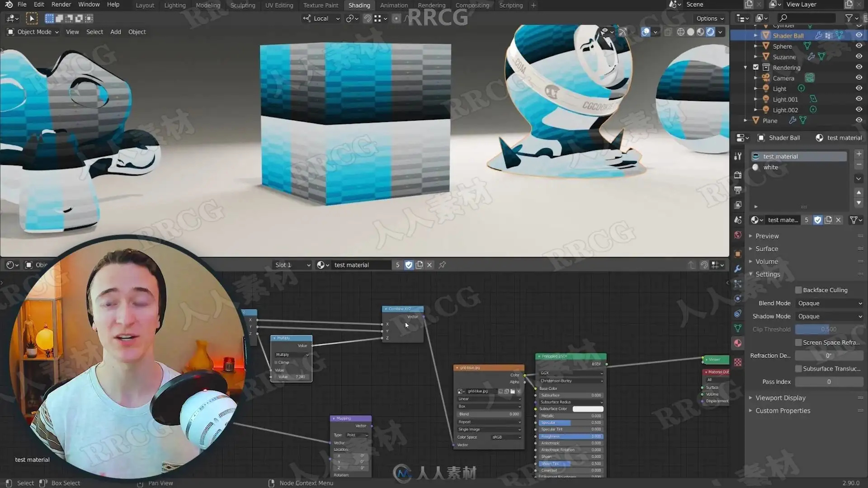This screenshot has width=868, height=488.
Task: Switch to Solid viewport shading
Action: (690, 32)
